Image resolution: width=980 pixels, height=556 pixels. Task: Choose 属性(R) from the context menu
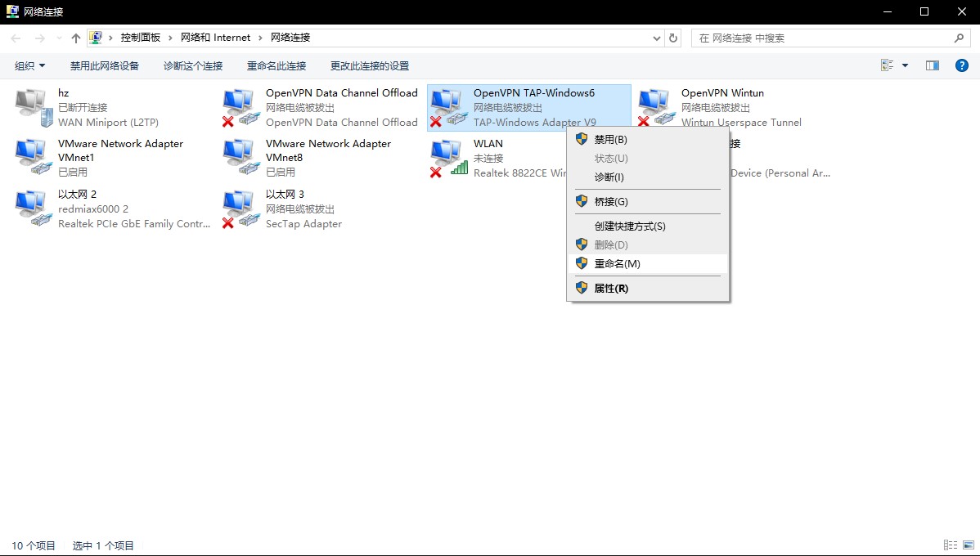(611, 288)
